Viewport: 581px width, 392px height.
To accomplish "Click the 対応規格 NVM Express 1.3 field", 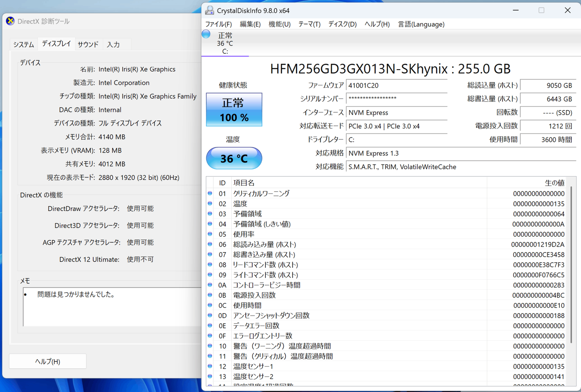I will (461, 153).
